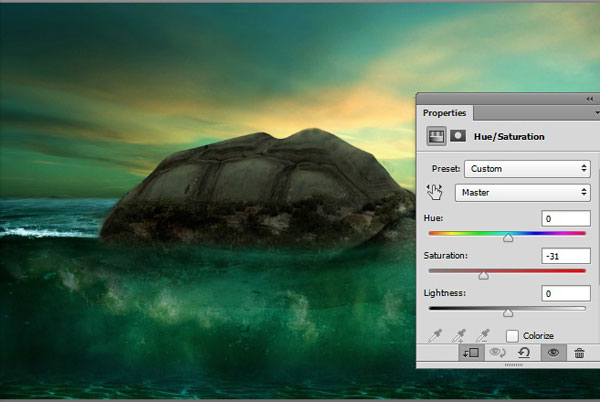Open the Properties panel flyout menu
The image size is (600, 402).
[x=590, y=113]
